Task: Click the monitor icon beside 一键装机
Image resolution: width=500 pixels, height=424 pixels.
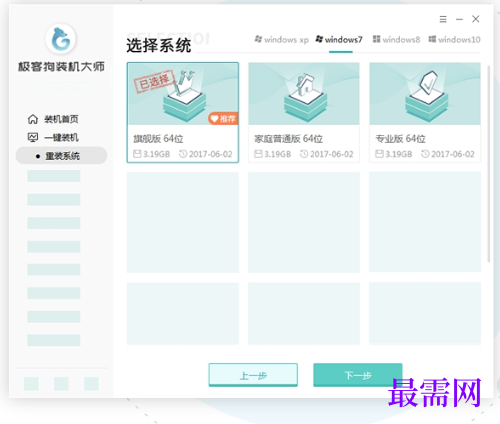Action: 33,137
